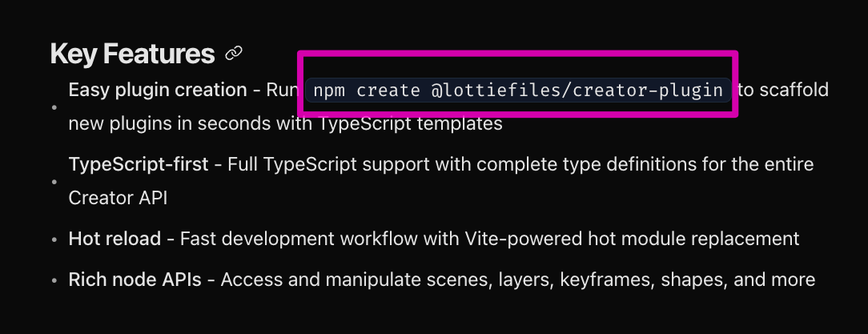868x334 pixels.
Task: Click the word 'Run' before the code snippet
Action: click(x=283, y=90)
